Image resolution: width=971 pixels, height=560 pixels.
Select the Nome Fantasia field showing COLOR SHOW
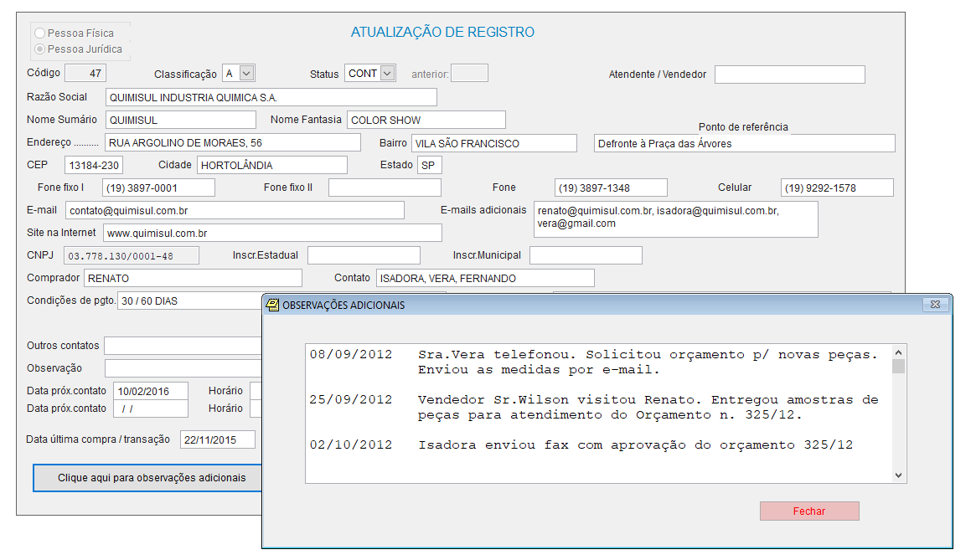tap(426, 120)
